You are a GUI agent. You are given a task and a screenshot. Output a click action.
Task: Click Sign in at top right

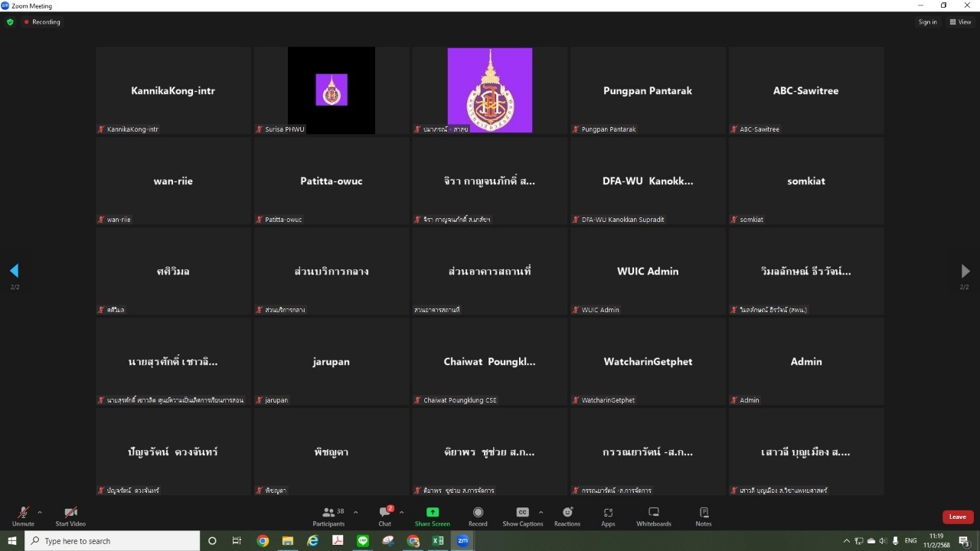[x=927, y=22]
